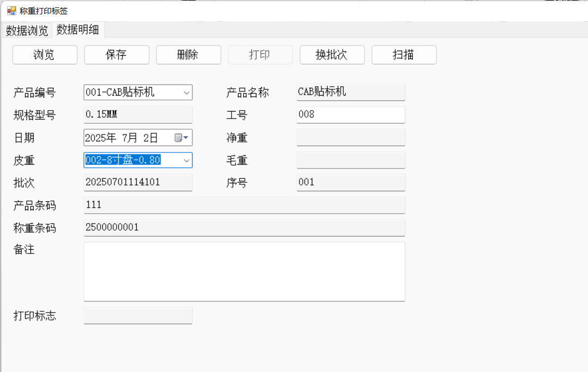Viewport: 588px width, 372px height.
Task: Click the 批次 number field
Action: (138, 183)
